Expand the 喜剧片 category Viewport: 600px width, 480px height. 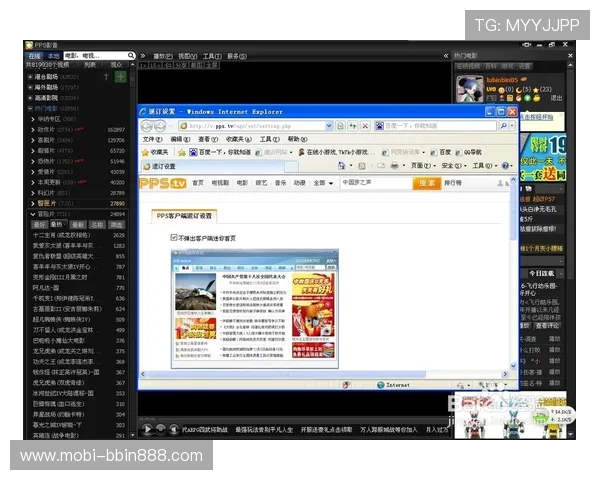pyautogui.click(x=33, y=140)
